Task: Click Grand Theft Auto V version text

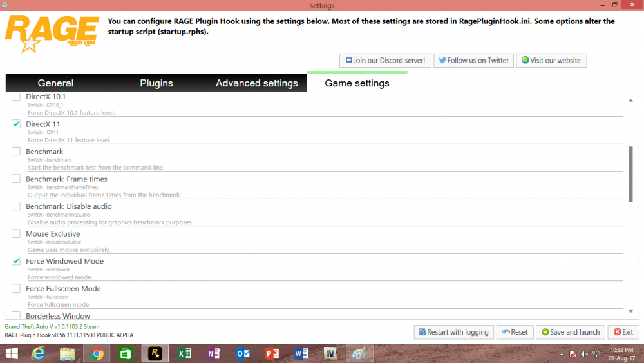Action: point(52,326)
